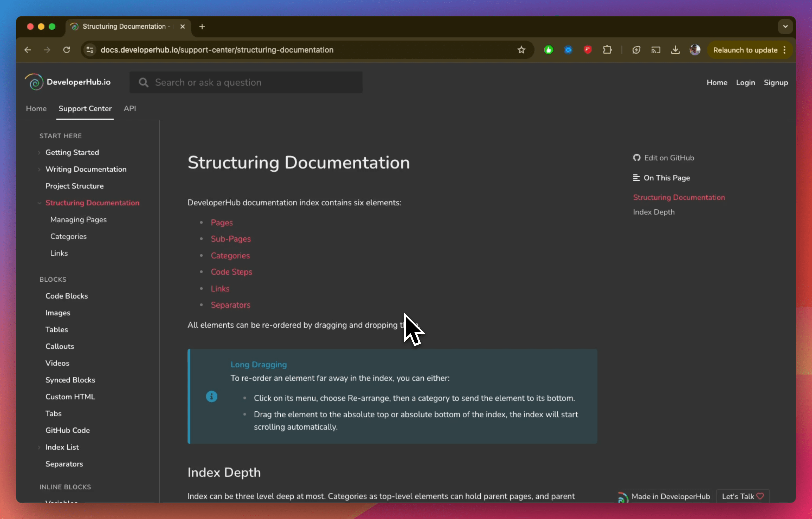Bookmark this page with star icon
This screenshot has width=812, height=519.
click(521, 50)
